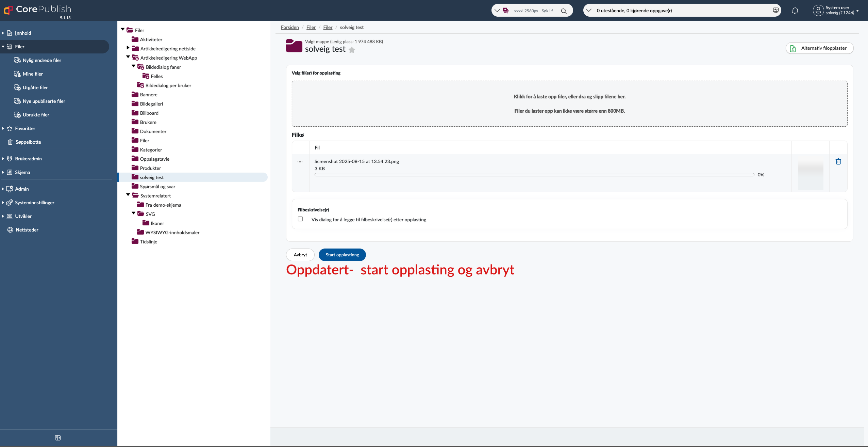Open the WYSIWYG-innholdsmaler folder
Image resolution: width=868 pixels, height=447 pixels.
[x=172, y=233]
